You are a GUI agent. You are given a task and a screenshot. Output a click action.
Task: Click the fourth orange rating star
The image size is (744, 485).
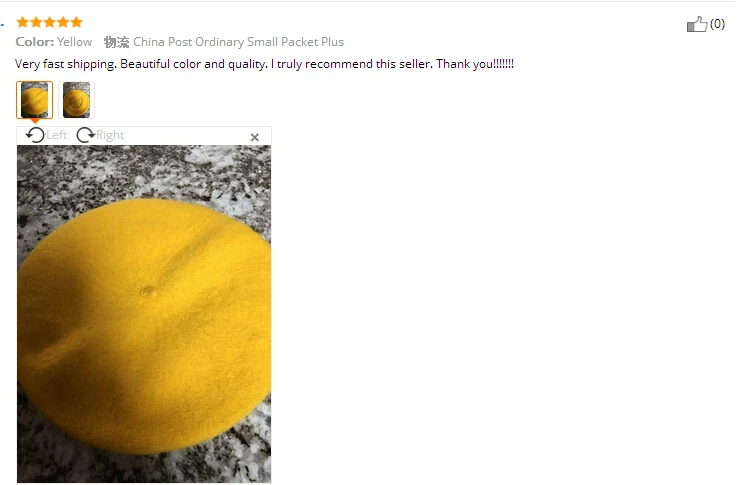coord(63,22)
